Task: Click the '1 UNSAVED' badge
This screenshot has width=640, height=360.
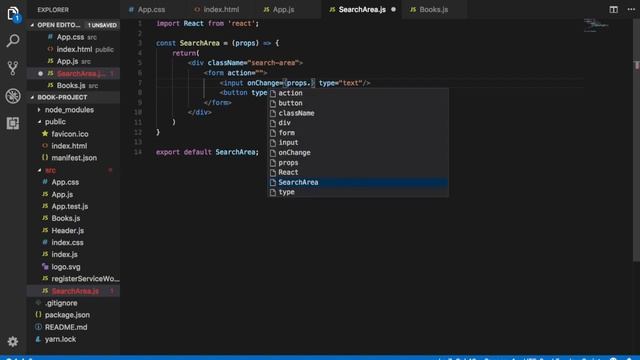Action: pos(102,25)
